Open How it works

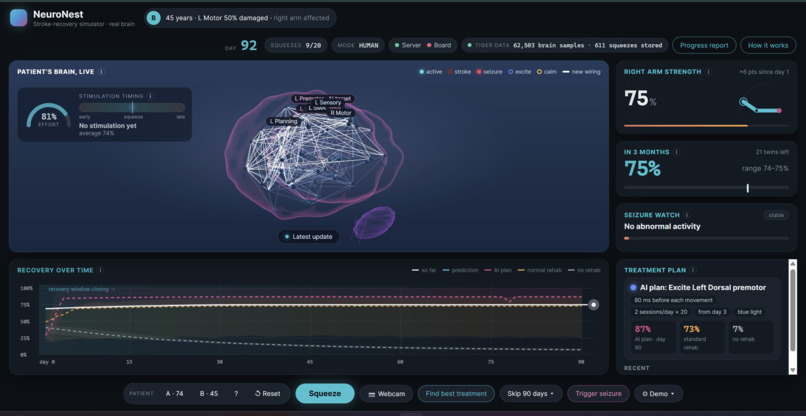click(768, 45)
